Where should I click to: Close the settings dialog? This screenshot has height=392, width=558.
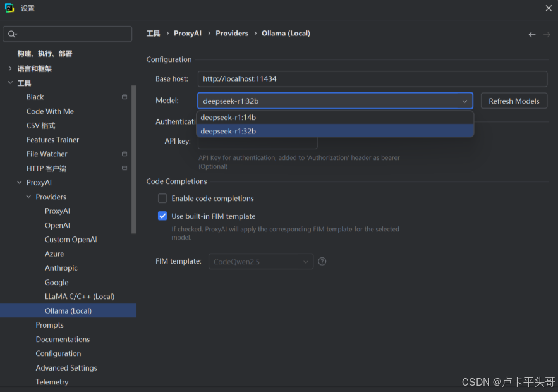point(549,8)
